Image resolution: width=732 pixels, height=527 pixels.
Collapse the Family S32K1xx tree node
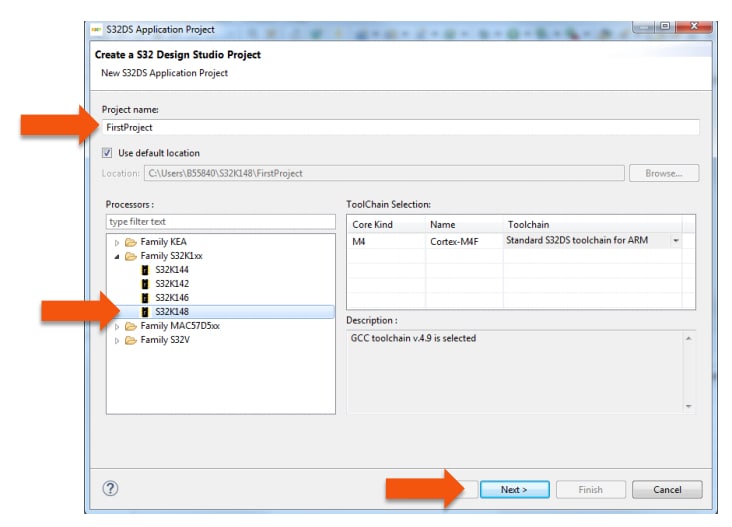pyautogui.click(x=117, y=256)
